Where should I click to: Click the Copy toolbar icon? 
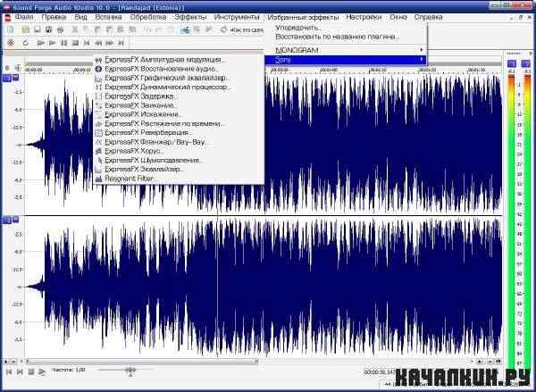pyautogui.click(x=86, y=29)
